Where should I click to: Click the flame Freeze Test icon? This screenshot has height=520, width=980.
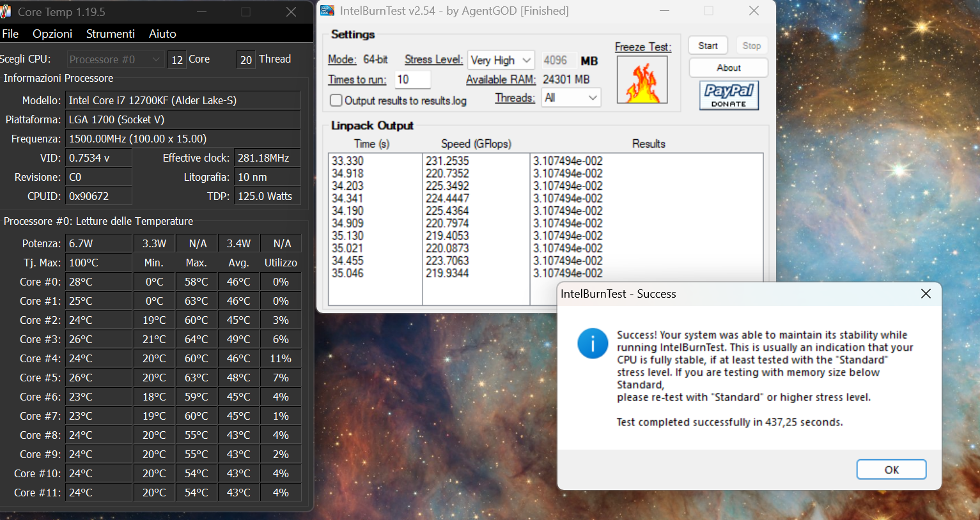pos(642,80)
